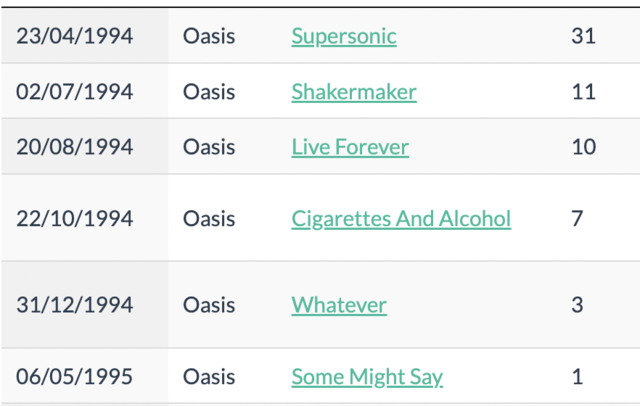Select the 20/08/1994 date cell
This screenshot has height=406, width=640.
pyautogui.click(x=75, y=147)
